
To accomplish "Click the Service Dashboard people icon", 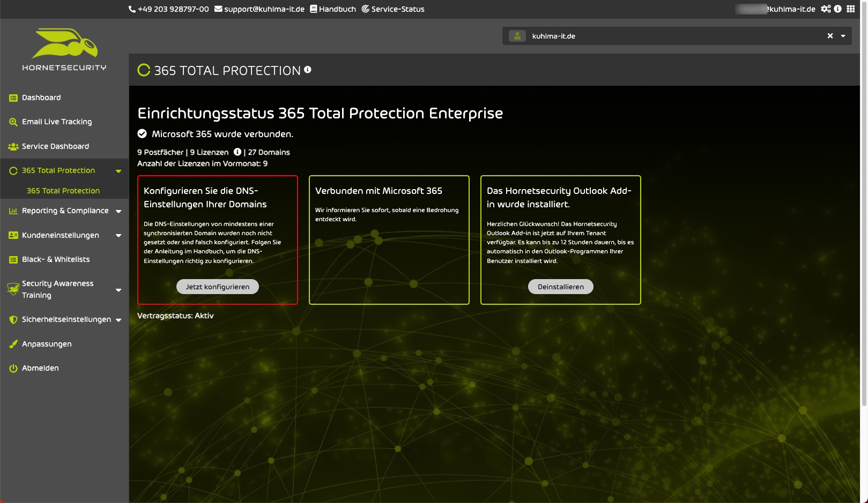I will [13, 147].
